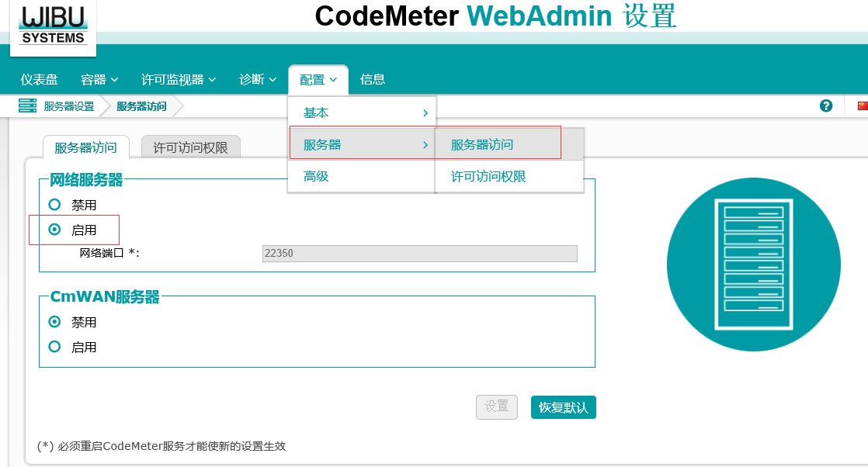Click the CodeMeter WebAdmin 设置 title
Viewport: 868px width, 467px height.
(x=495, y=16)
